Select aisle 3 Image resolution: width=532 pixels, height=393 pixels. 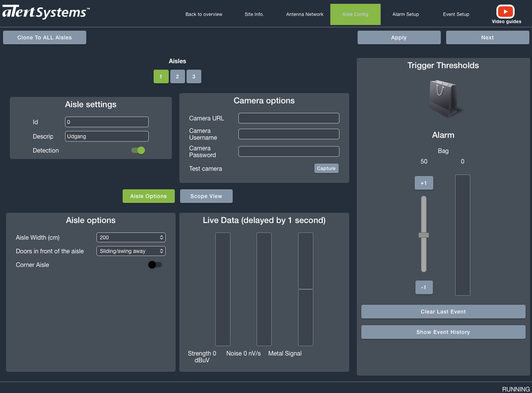point(194,76)
